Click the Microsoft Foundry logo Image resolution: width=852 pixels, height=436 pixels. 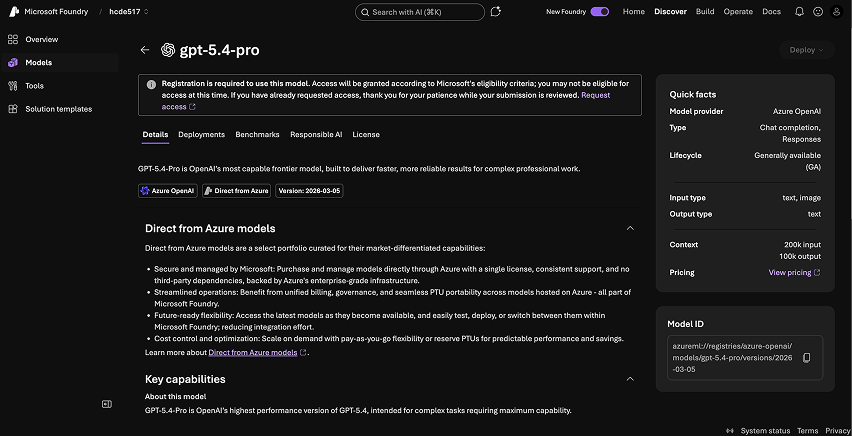[x=13, y=12]
